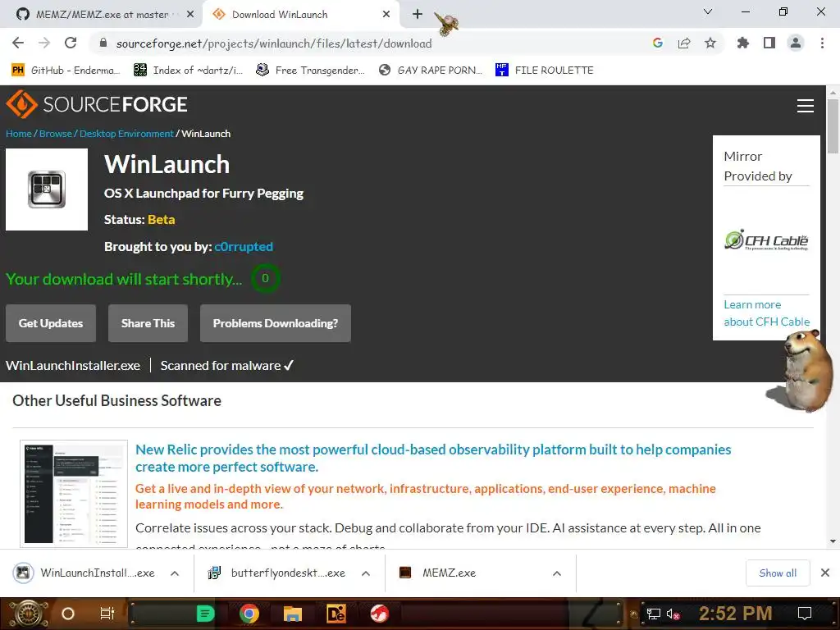Click the Google icon in the address bar
Viewport: 840px width, 630px height.
pos(658,43)
